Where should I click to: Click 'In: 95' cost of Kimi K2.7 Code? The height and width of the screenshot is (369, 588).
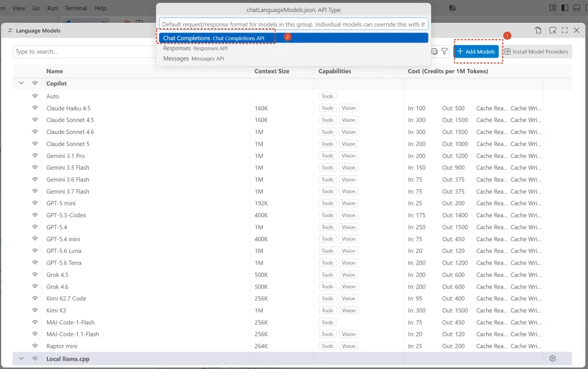[415, 298]
